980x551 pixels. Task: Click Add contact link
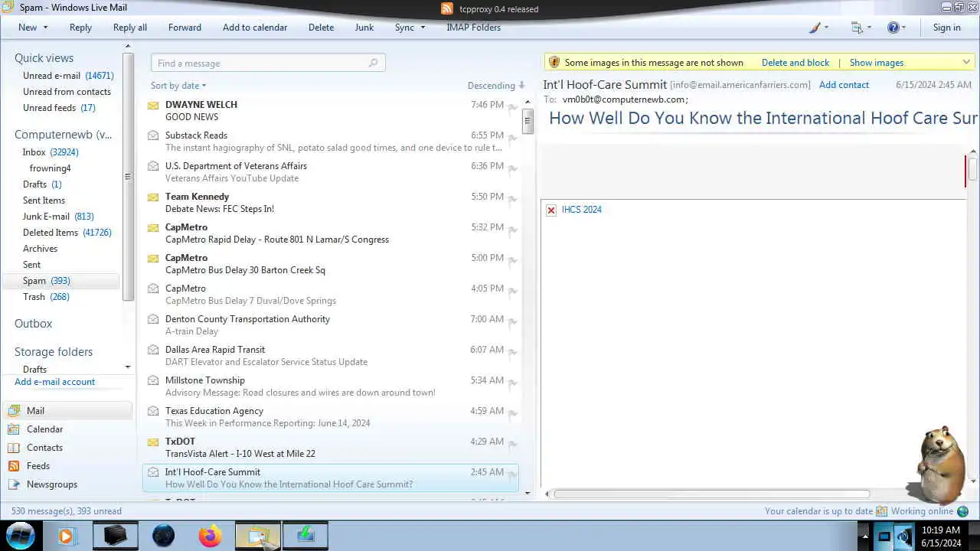[x=844, y=85]
